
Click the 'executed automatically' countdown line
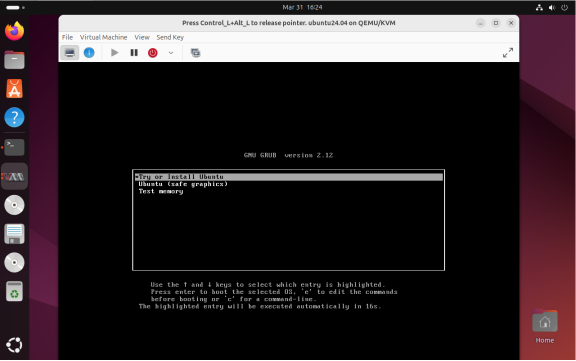260,306
